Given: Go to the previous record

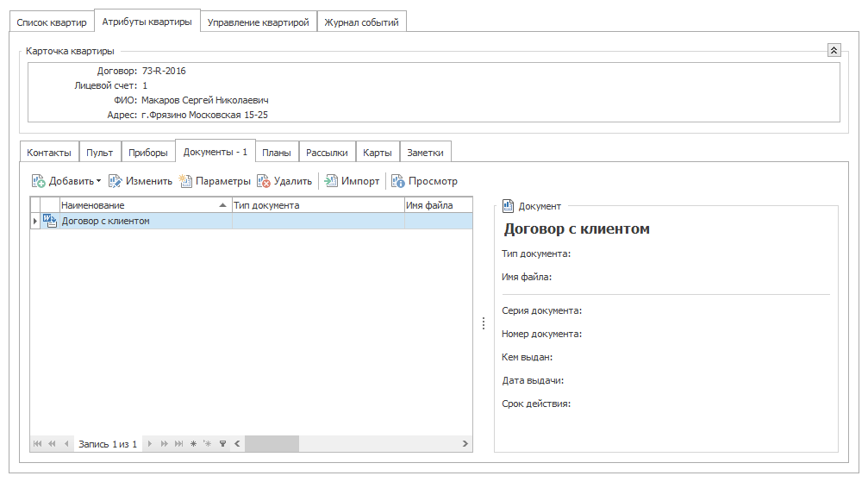Looking at the screenshot, I should pos(66,444).
